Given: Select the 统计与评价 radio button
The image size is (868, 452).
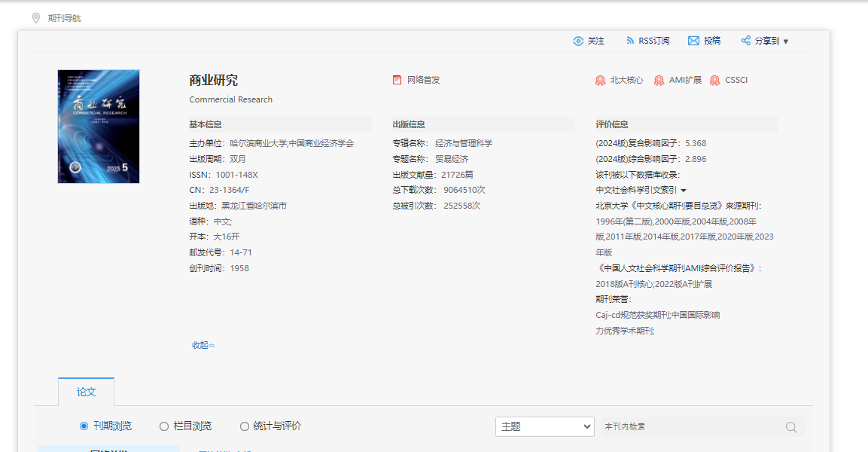Looking at the screenshot, I should pos(244,426).
